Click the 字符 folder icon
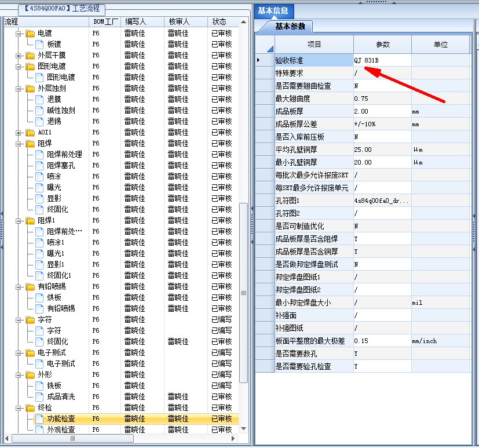479x448 pixels. (x=30, y=320)
